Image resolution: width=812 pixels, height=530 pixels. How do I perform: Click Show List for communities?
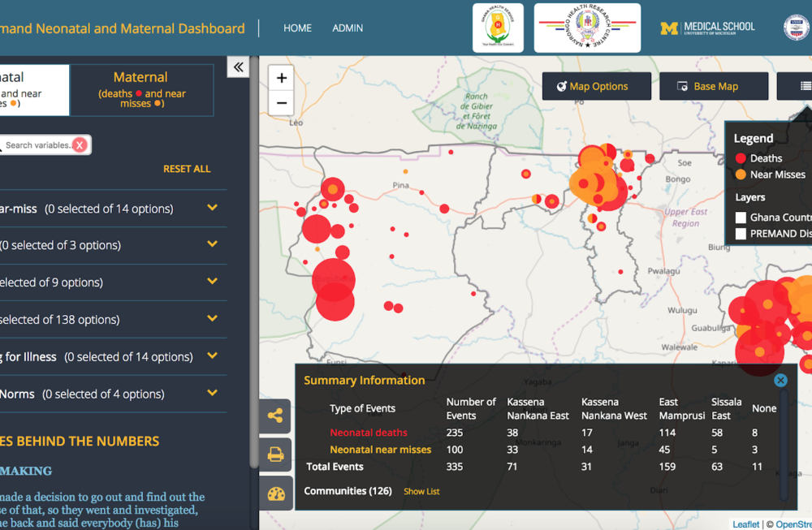421,491
